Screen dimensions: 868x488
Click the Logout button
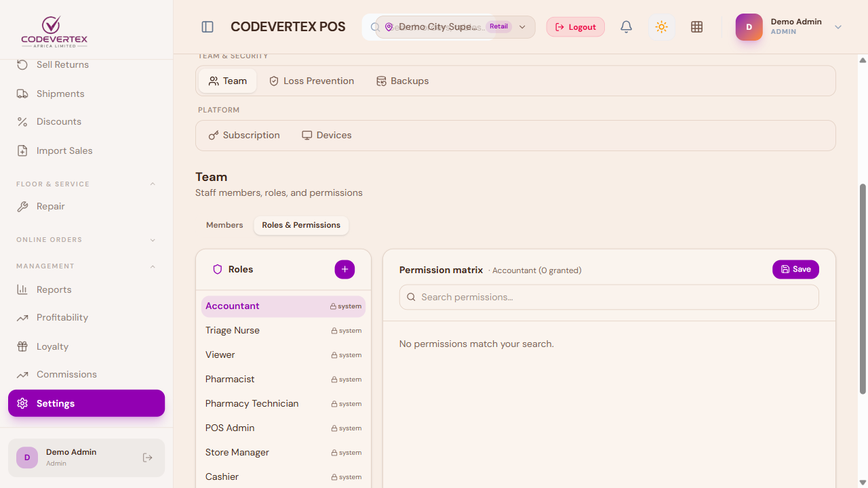click(576, 27)
